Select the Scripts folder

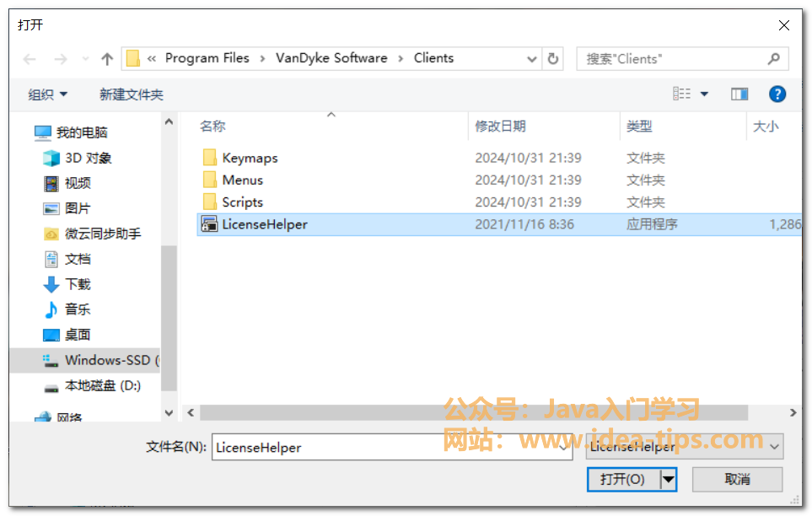(x=242, y=202)
